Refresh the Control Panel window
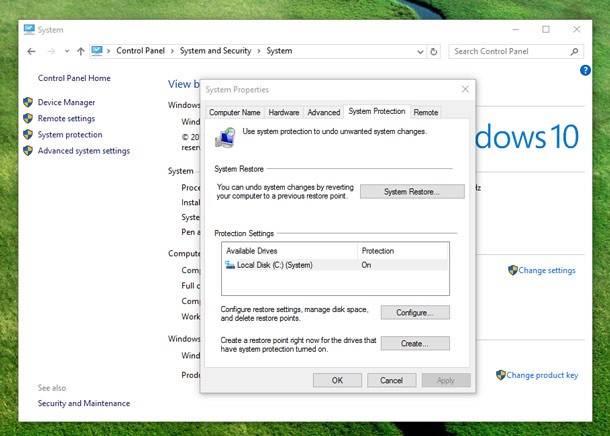The image size is (610, 436). (434, 51)
